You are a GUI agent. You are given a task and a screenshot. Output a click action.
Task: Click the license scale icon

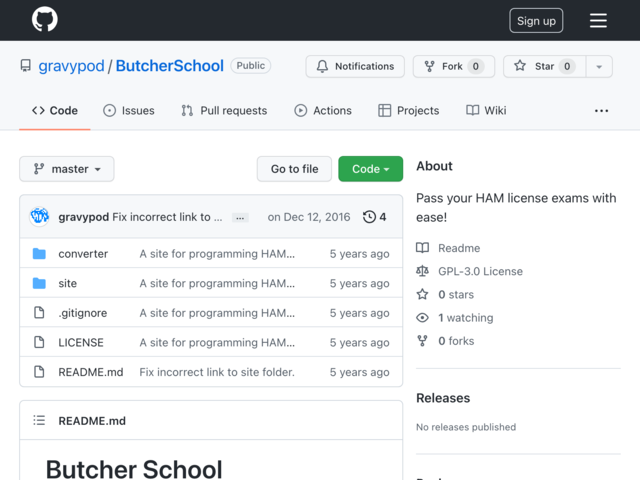click(422, 271)
